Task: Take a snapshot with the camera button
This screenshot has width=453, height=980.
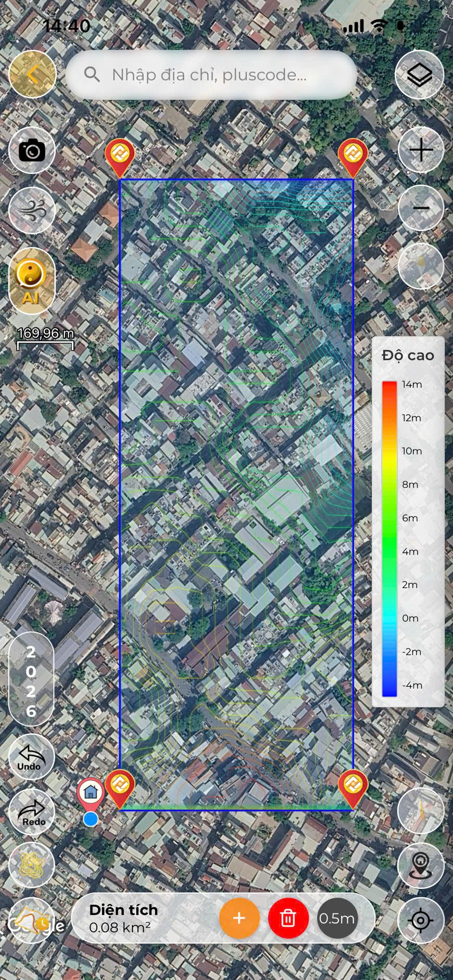Action: pyautogui.click(x=32, y=151)
